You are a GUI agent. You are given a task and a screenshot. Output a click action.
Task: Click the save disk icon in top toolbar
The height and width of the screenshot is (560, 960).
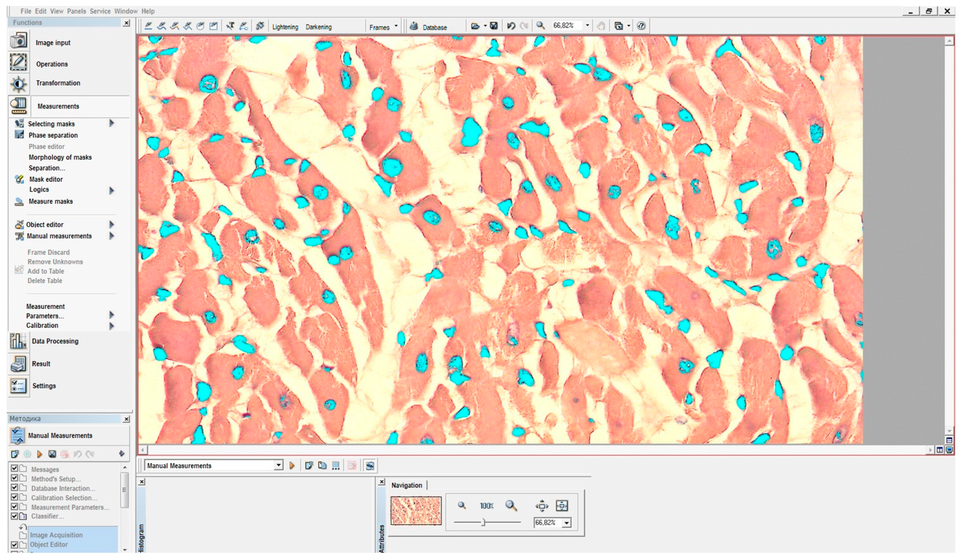click(494, 26)
